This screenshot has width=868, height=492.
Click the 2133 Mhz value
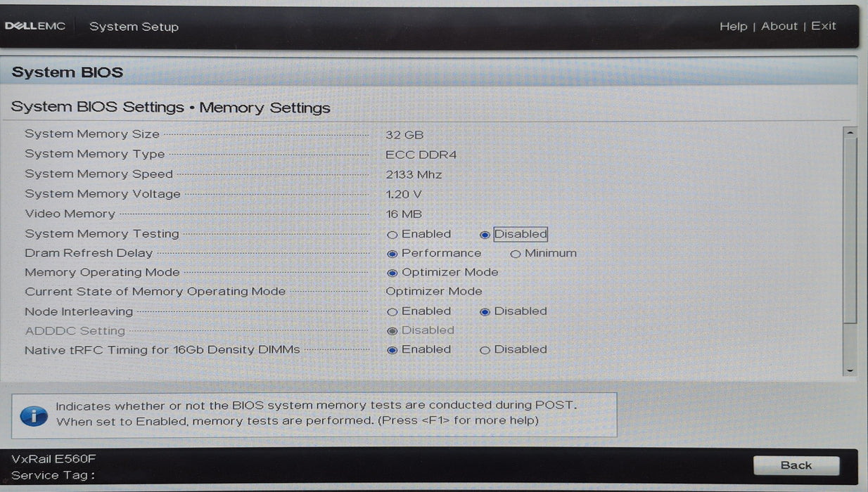(414, 174)
